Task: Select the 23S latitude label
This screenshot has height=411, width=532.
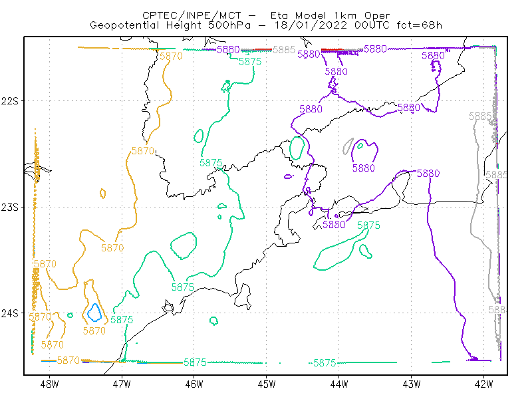Action: (x=10, y=207)
